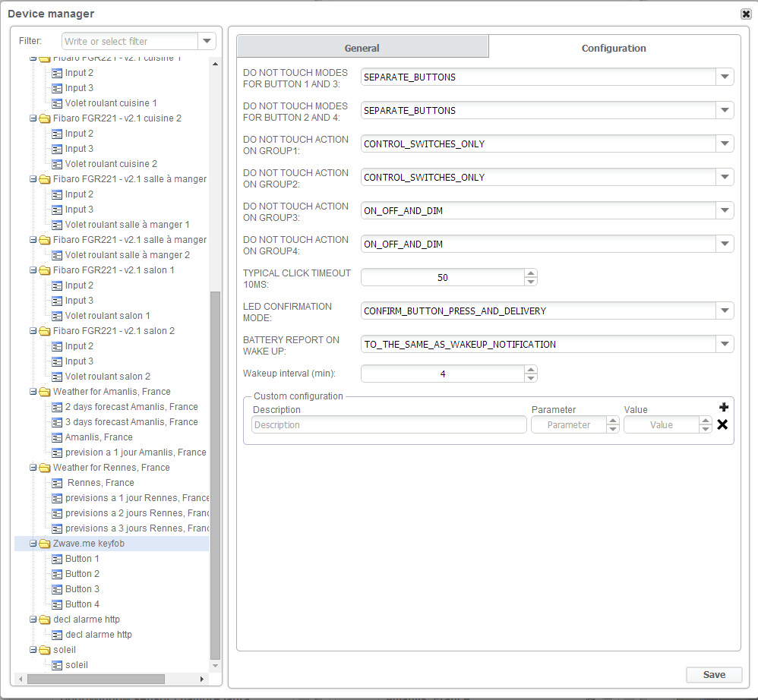Select '3 days forecast Amanlis, France' item
Screen dimensions: 758x700
coord(131,422)
